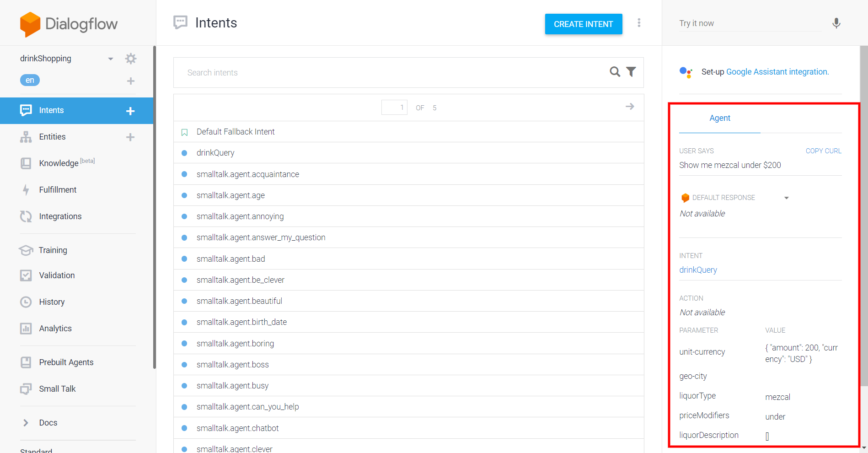This screenshot has height=453, width=868.
Task: Click the CREATE INTENT button
Action: click(584, 24)
